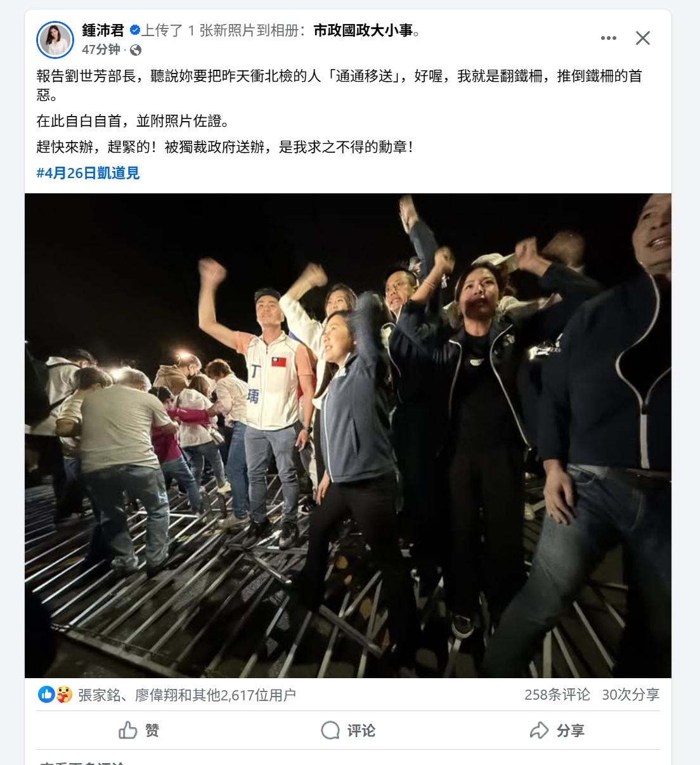
Task: Click the 评论 speech bubble button
Action: point(348,730)
